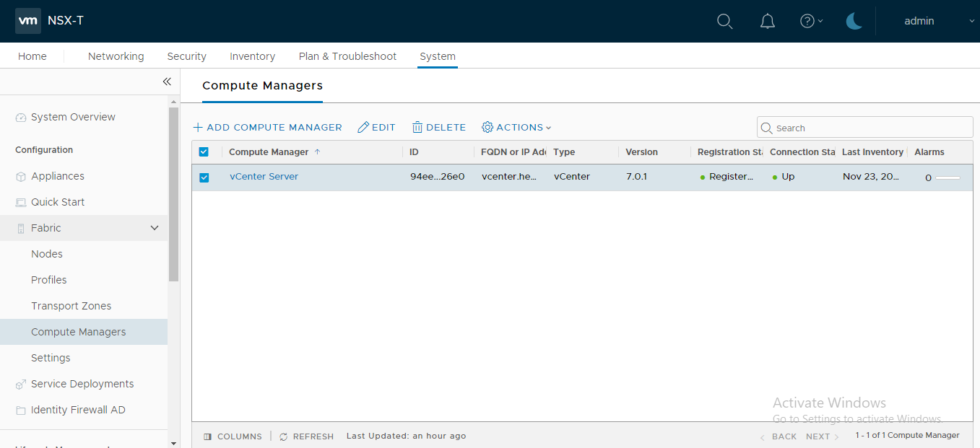Image resolution: width=980 pixels, height=448 pixels.
Task: Click the Registered status cell
Action: 727,176
